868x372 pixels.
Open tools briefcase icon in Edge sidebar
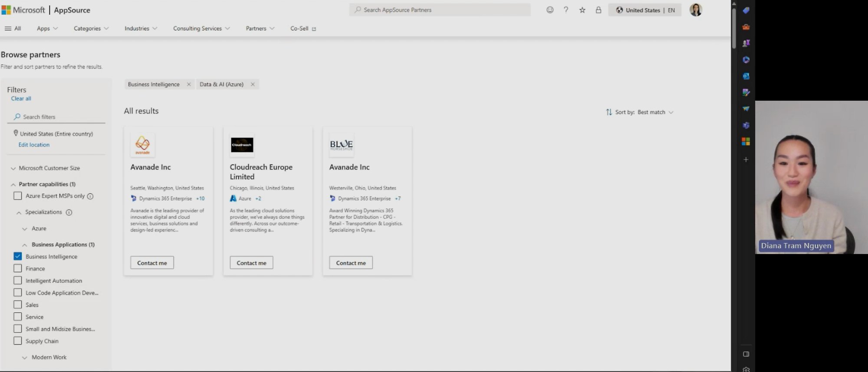click(746, 27)
